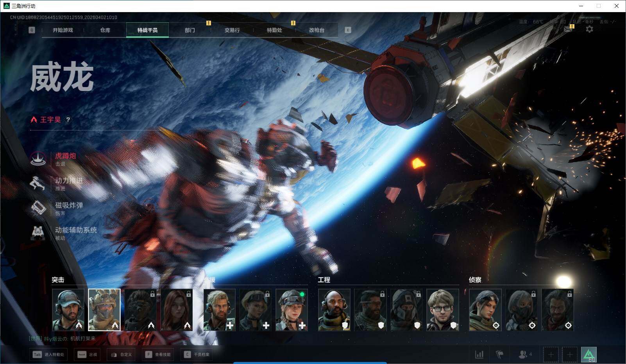The image size is (626, 364).
Task: Click the 查看技能 button
Action: [158, 355]
